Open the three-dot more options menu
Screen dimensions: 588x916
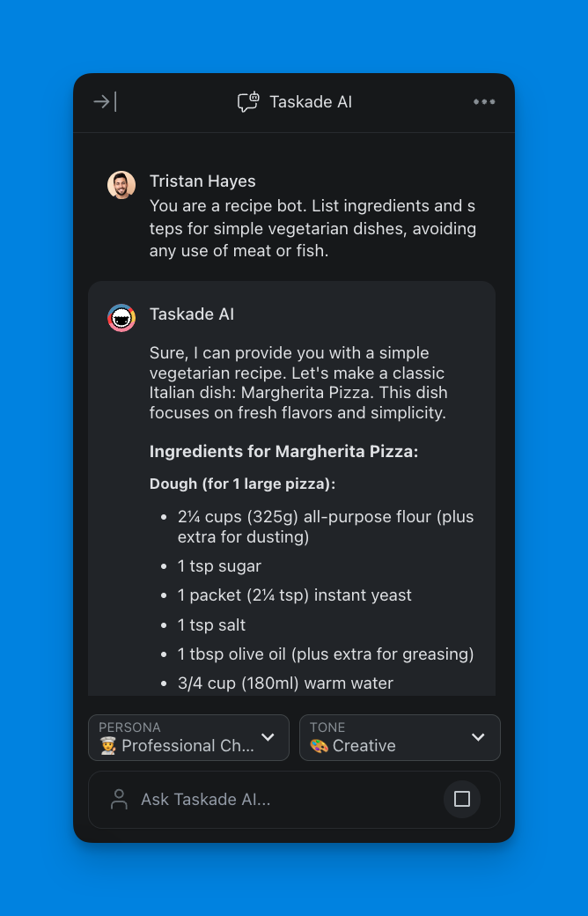pyautogui.click(x=484, y=102)
